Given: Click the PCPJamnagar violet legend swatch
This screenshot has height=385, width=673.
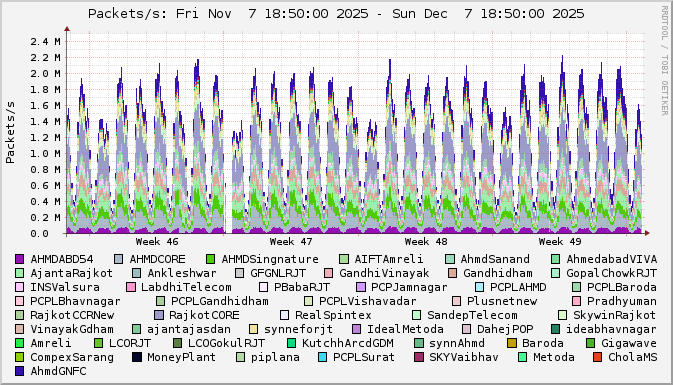Looking at the screenshot, I should tap(361, 287).
